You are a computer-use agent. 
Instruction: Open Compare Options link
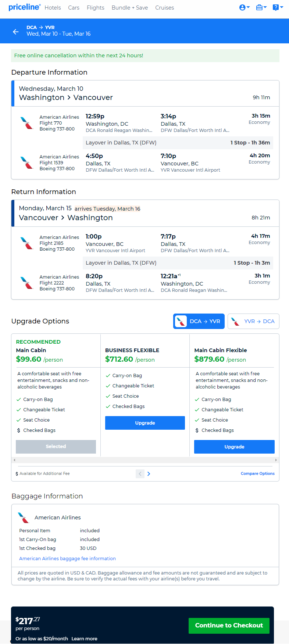(x=258, y=474)
